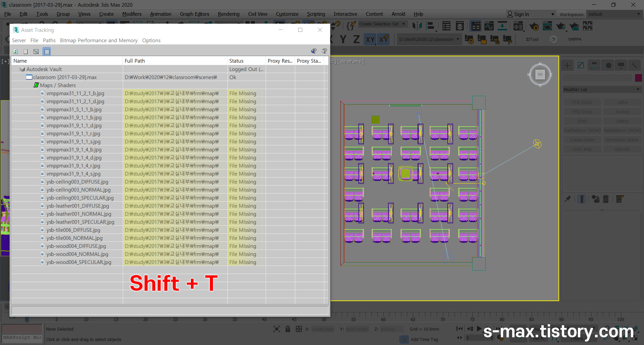Open the Rendered Frame Window
Viewport: 644px width, 345px height.
pyautogui.click(x=547, y=26)
